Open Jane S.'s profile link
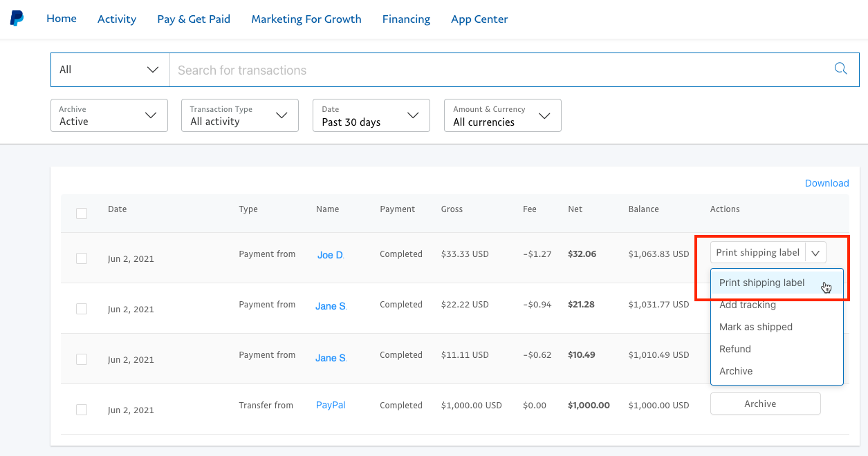Screen dimensions: 868x456 pyautogui.click(x=331, y=306)
